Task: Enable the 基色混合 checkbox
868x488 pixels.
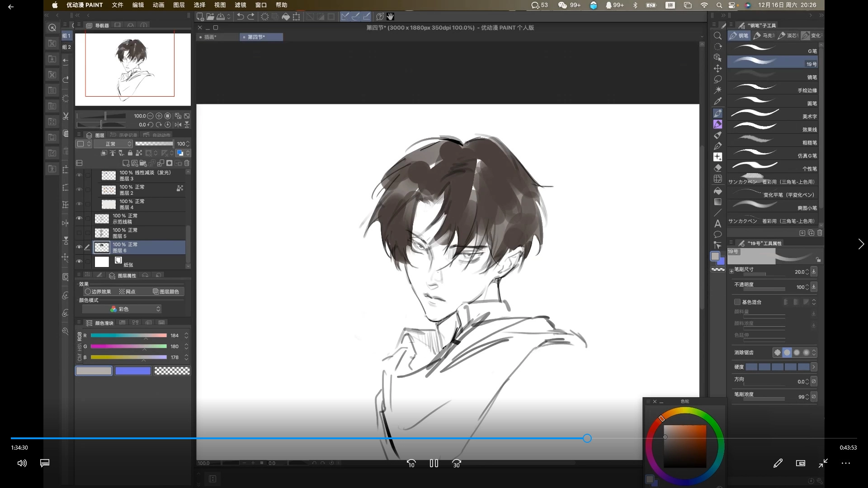Action: pos(737,302)
